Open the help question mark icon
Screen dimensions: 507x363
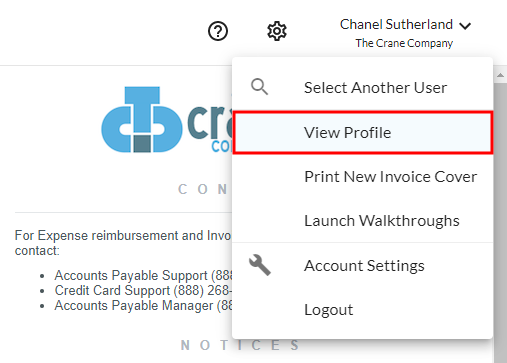pyautogui.click(x=218, y=31)
